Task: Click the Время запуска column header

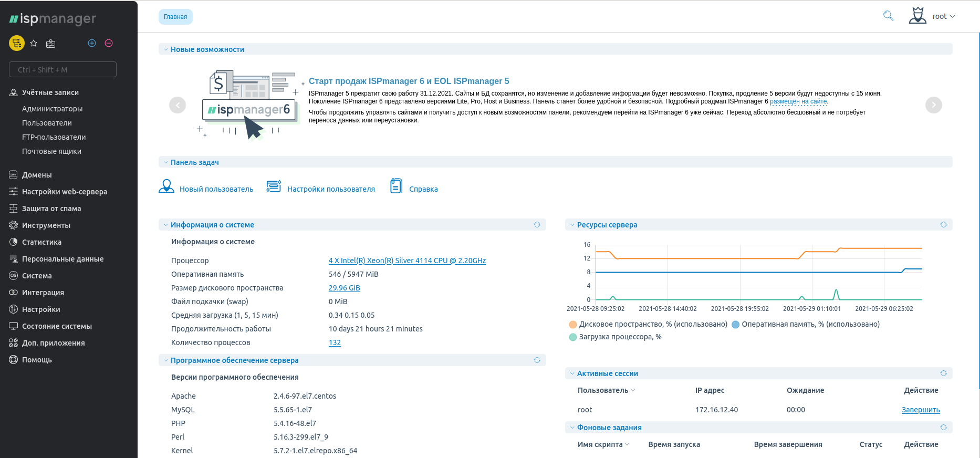Action: click(x=674, y=444)
